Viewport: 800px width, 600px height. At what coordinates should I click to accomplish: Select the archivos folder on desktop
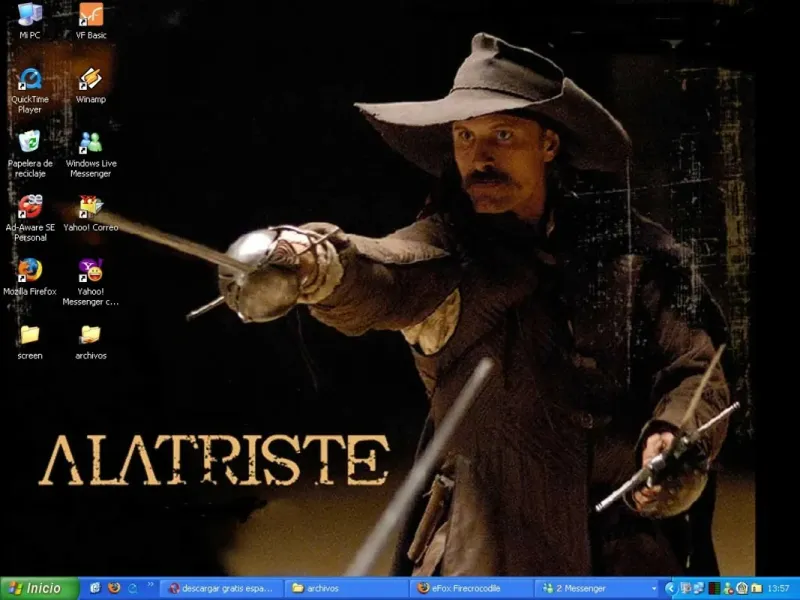click(91, 342)
